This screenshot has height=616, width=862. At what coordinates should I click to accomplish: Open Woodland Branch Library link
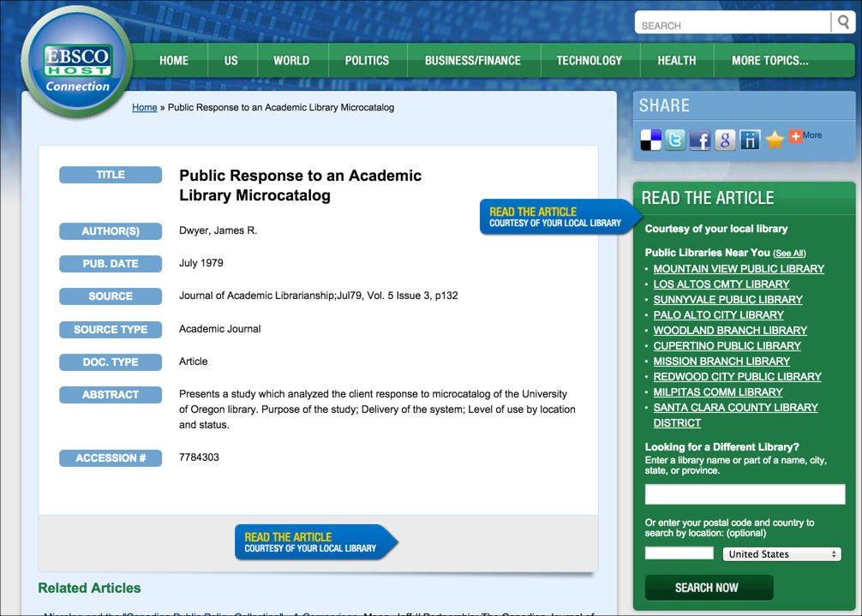[730, 330]
